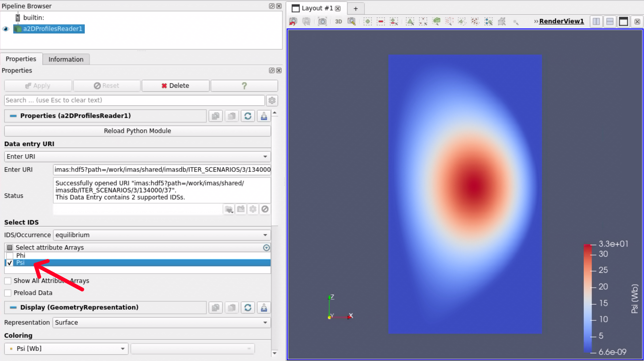Maximize the RenderView1 frame
This screenshot has height=361, width=644.
tap(623, 22)
